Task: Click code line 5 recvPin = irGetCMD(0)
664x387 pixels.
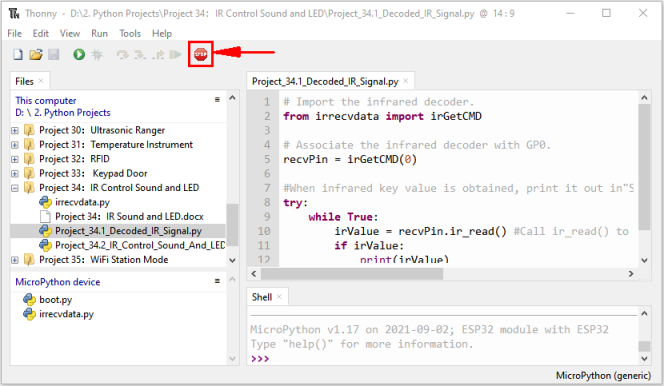Action: [x=350, y=160]
